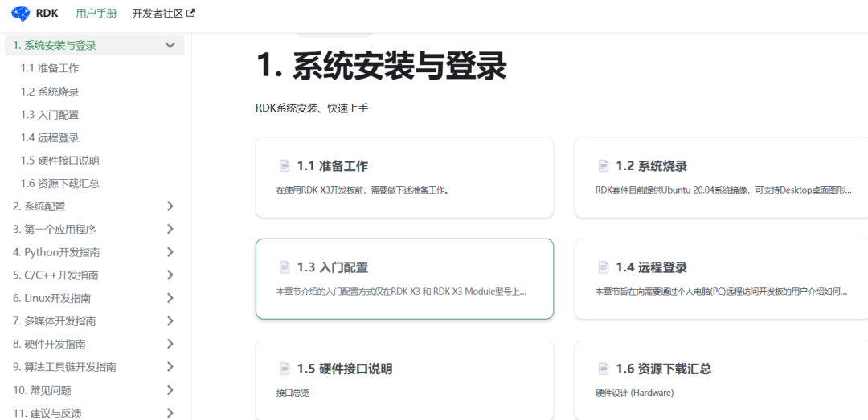Go to 10. 常见问题 in the sidebar
868x420 pixels.
42,390
